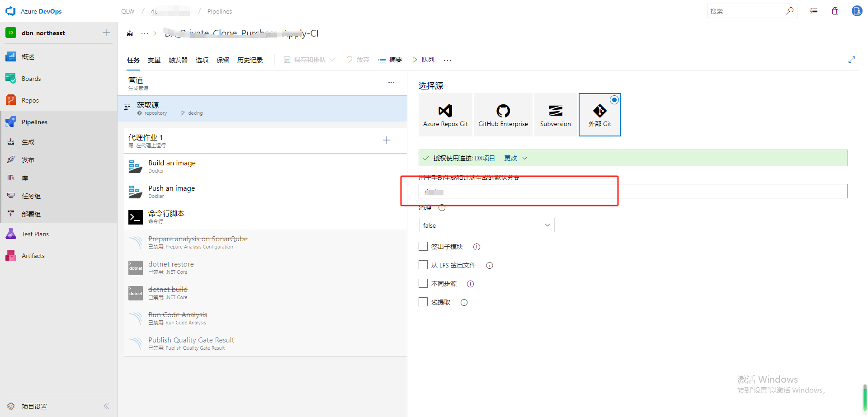
Task: Open the QLW breadcrumb link
Action: point(128,11)
